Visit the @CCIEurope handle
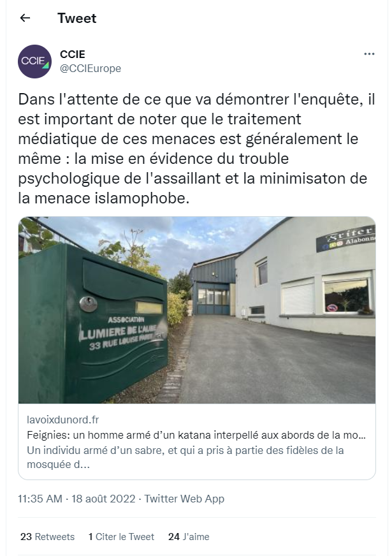The image size is (392, 556). click(x=91, y=68)
